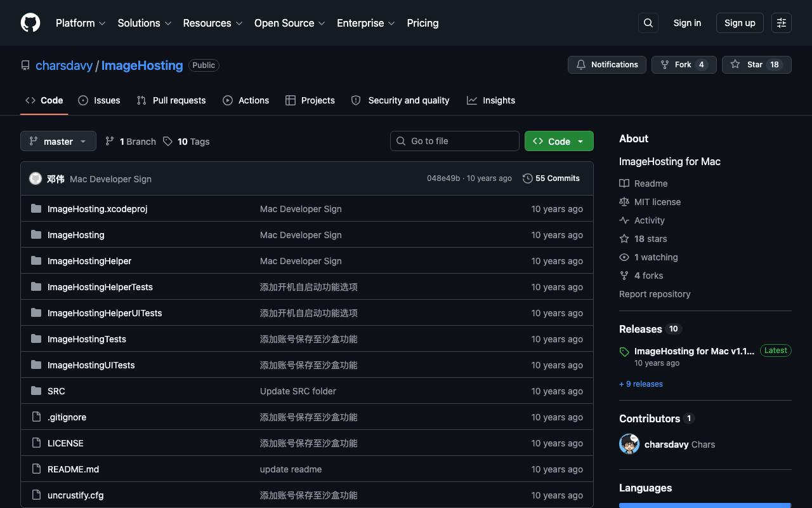Viewport: 812px width, 508px height.
Task: Click the Sign in link
Action: [x=687, y=23]
